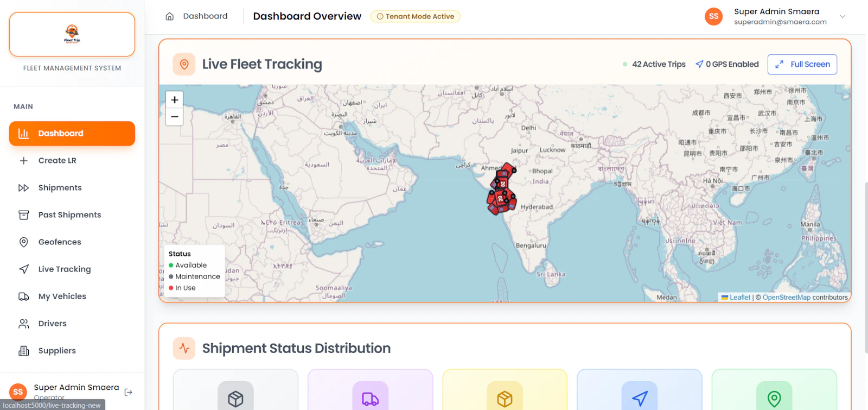Open the OpenStreetMap contributors link

point(786,298)
